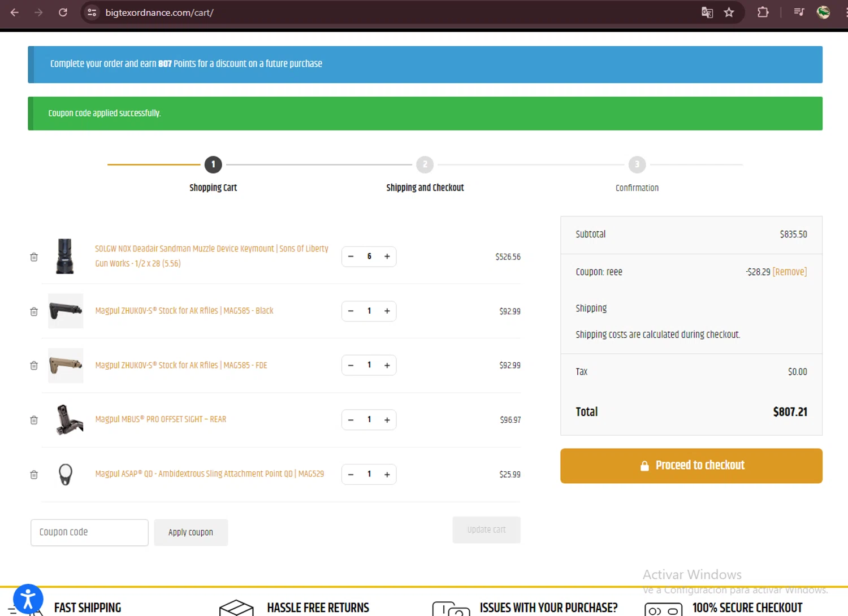The image size is (848, 616).
Task: Open Magpul ZHUKOV-S Stock FDE product link
Action: (181, 365)
